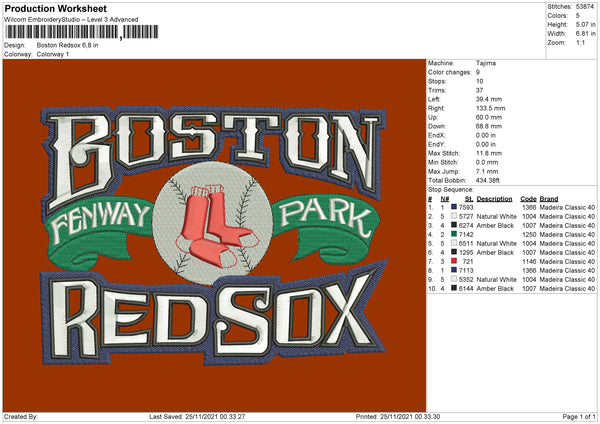
Task: Click the Stops value '10'
Action: tap(479, 81)
